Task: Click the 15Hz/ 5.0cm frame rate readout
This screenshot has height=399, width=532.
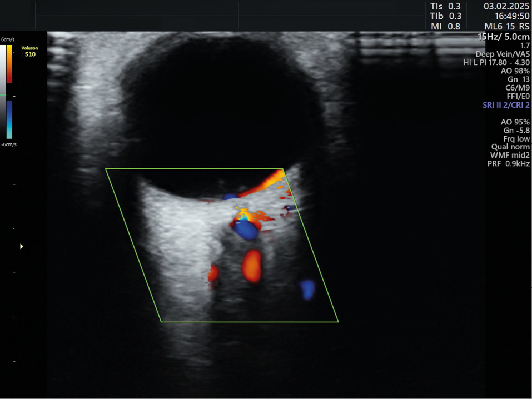Action: point(504,37)
